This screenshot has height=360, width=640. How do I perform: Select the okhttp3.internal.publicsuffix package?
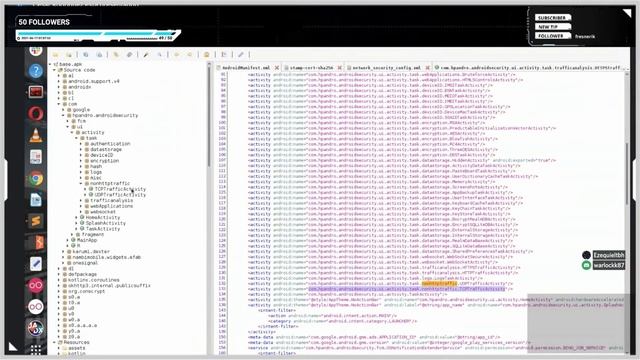(109, 286)
